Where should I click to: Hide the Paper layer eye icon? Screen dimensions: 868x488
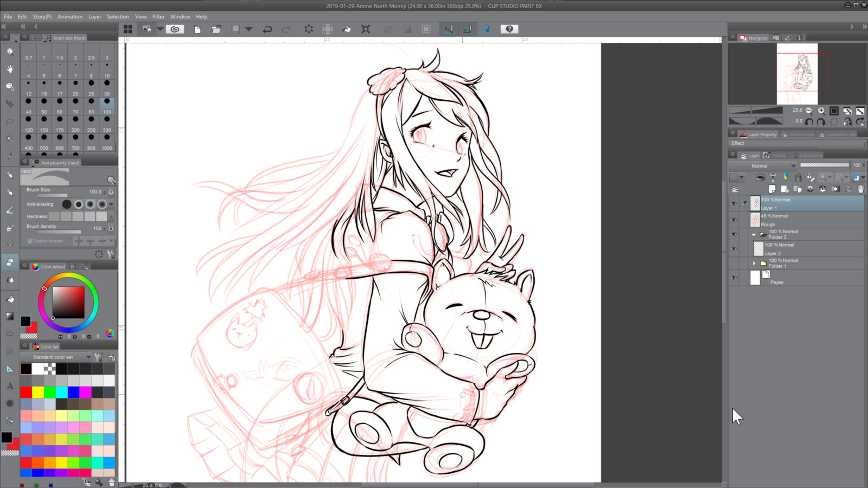coord(733,278)
